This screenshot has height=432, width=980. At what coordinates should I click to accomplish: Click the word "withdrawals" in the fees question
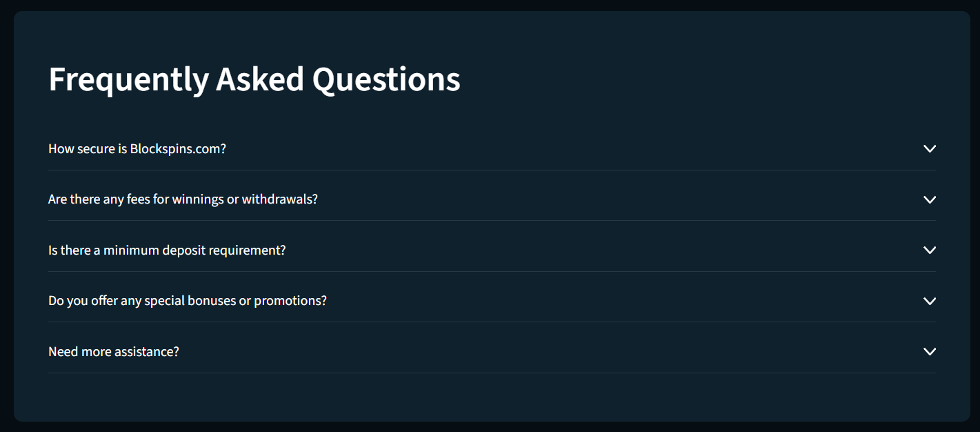279,199
